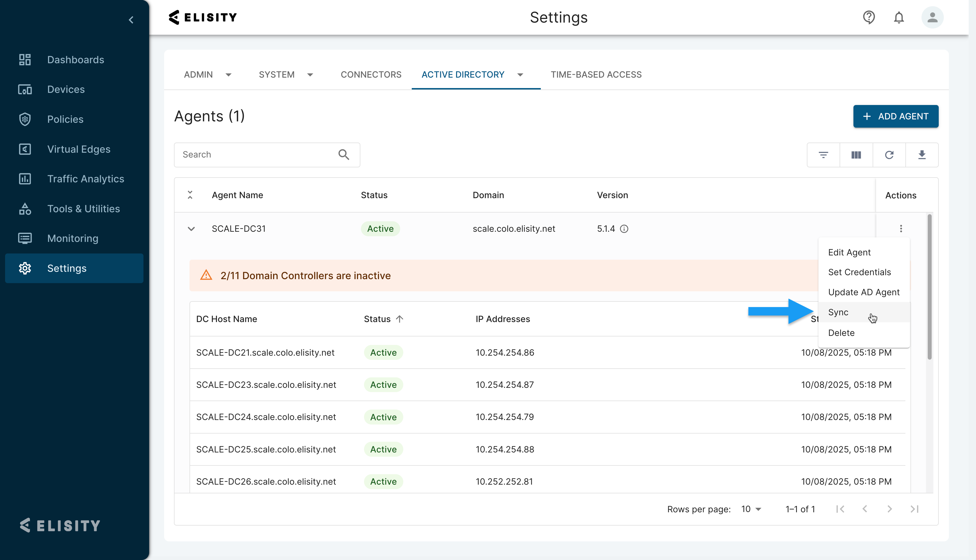Viewport: 976px width, 560px height.
Task: Go to Tools & Utilities in the sidebar
Action: coord(84,209)
